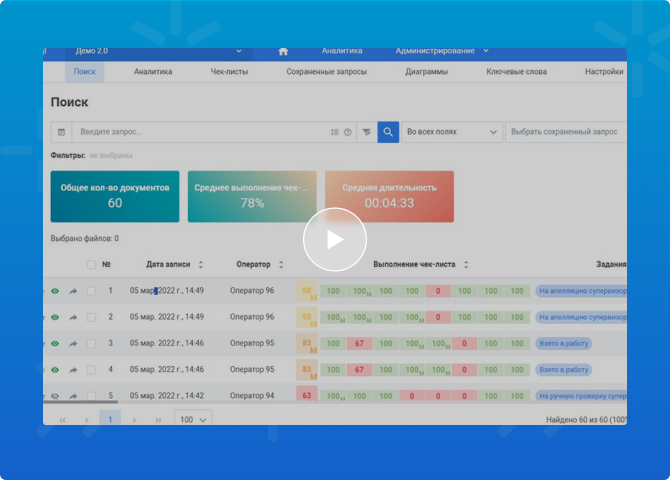Click the 'Введите запрос' search input
The width and height of the screenshot is (670, 480).
[200, 132]
